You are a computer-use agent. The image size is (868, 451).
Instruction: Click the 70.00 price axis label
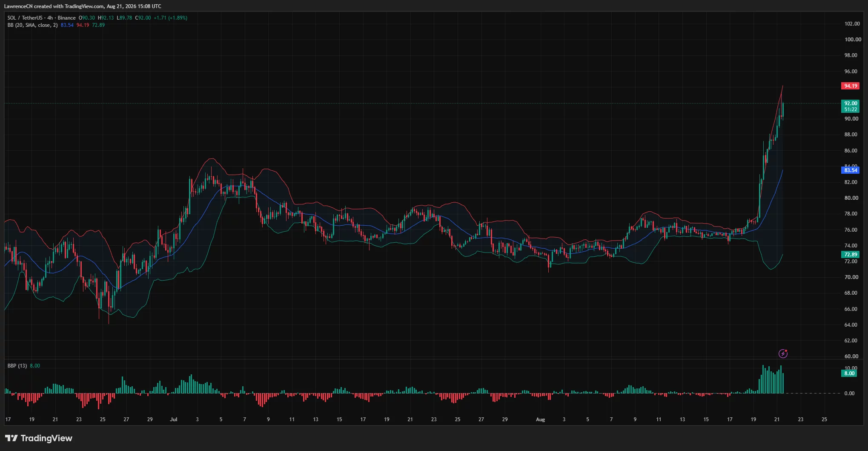[851, 277]
